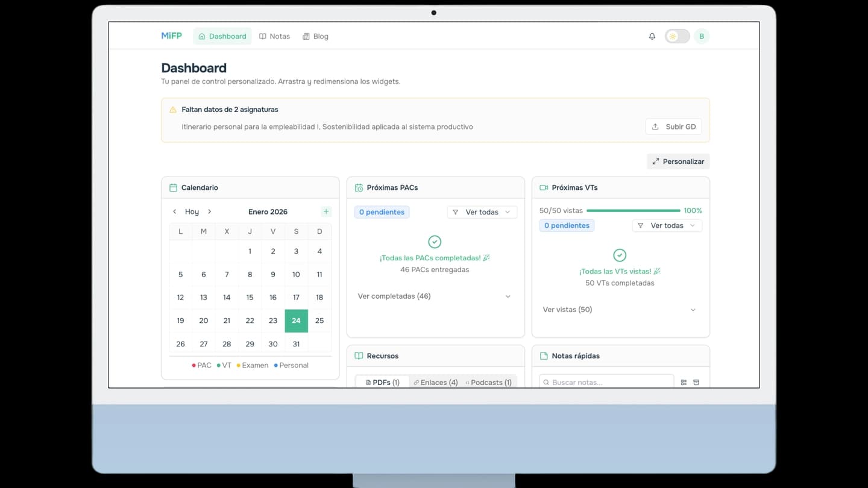Expand the Ver vistas (50) list
868x488 pixels.
click(x=620, y=309)
